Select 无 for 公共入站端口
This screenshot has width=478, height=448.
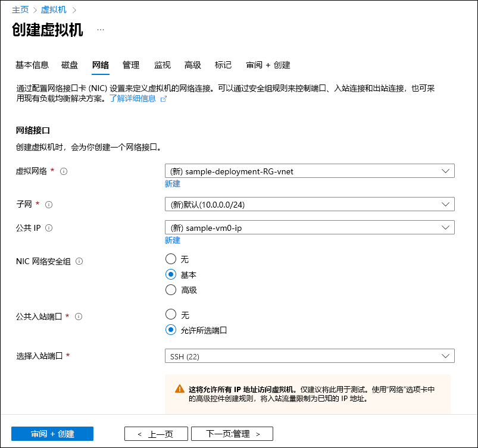(x=170, y=314)
